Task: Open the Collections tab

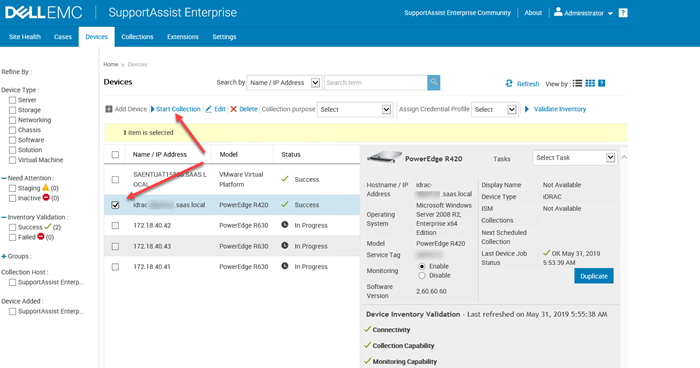Action: (137, 37)
